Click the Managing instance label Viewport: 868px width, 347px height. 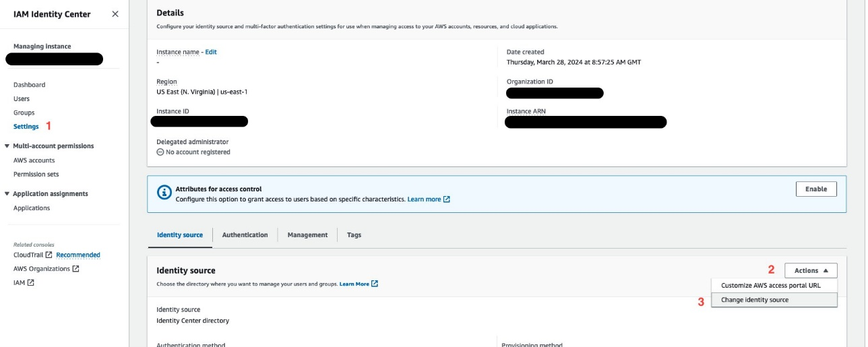point(42,46)
